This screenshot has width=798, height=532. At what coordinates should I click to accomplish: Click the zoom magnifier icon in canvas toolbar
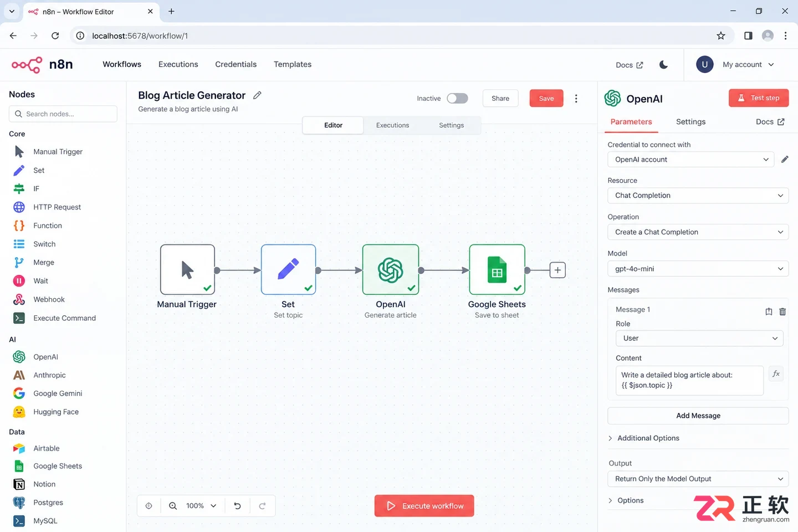point(173,506)
